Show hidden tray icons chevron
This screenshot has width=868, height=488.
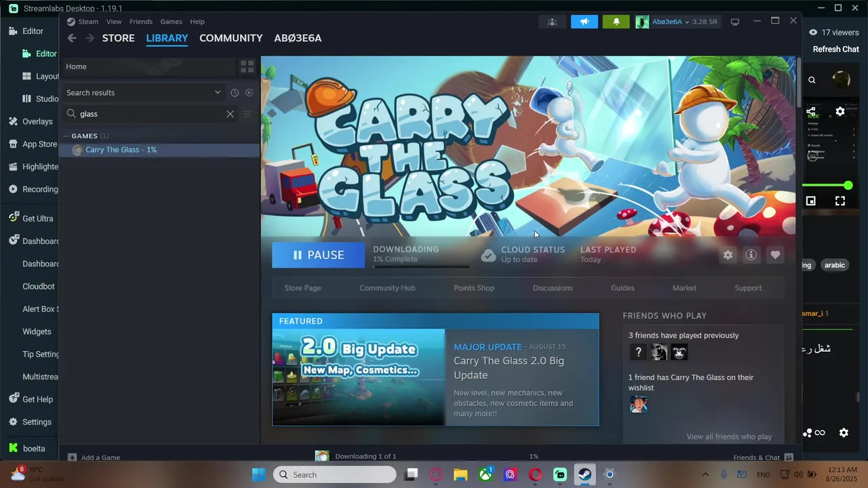(705, 474)
